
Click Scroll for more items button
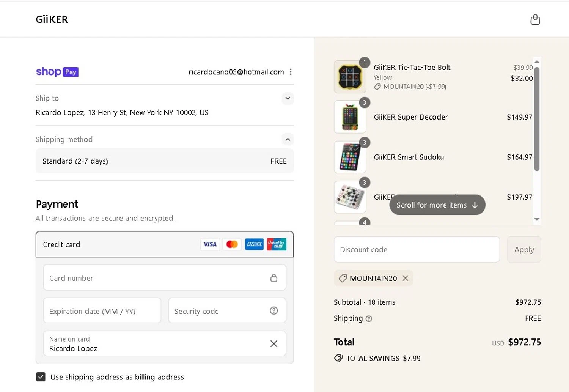[x=437, y=205]
